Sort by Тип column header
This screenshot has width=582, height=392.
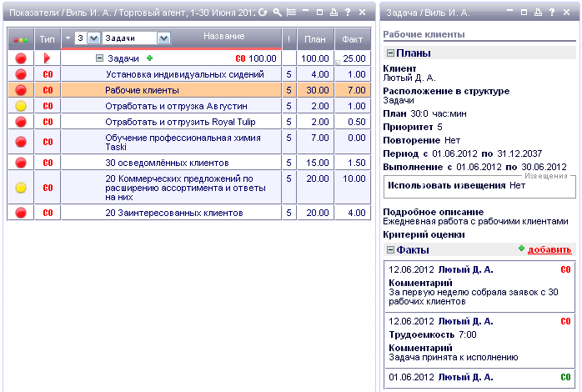(48, 39)
